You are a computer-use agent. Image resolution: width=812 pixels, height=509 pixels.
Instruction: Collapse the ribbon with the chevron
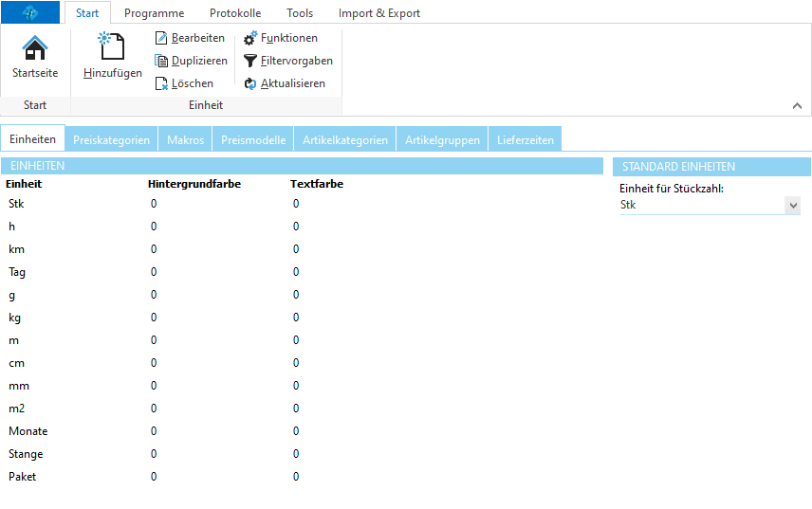point(797,106)
